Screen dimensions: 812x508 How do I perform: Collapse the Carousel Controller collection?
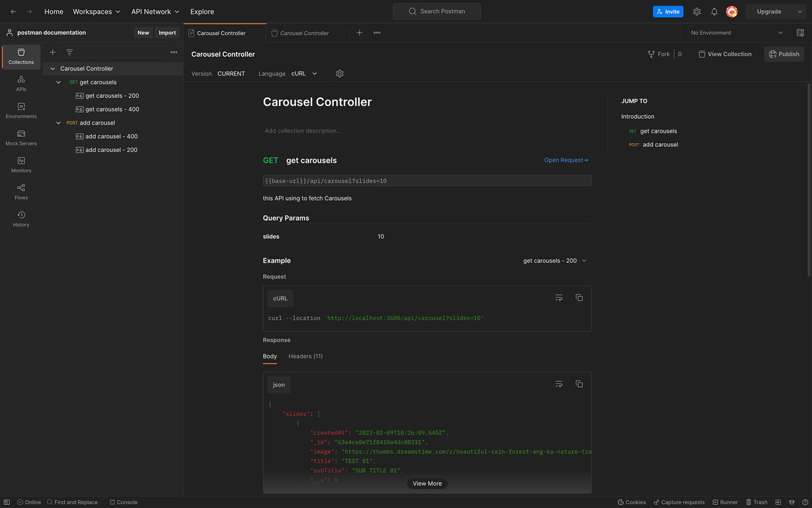[52, 69]
